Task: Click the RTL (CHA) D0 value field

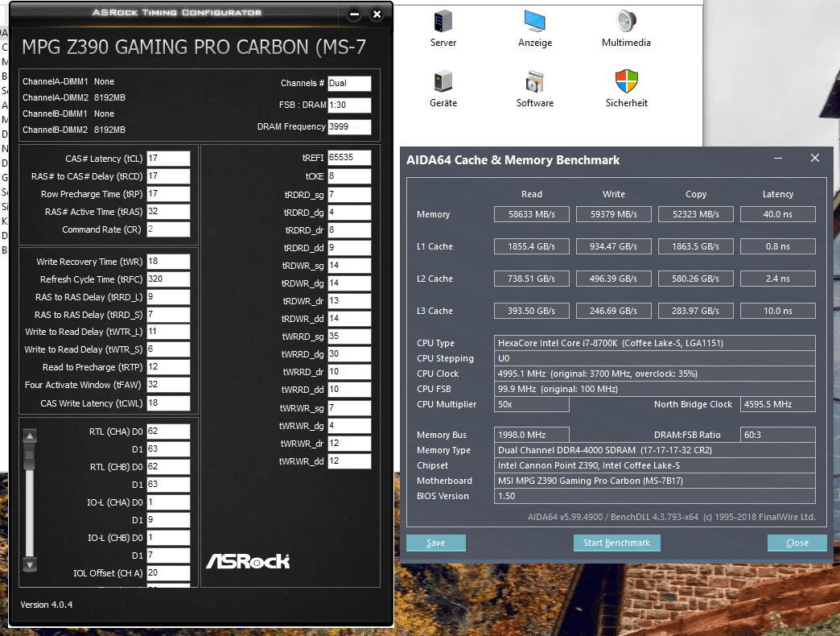Action: tap(168, 432)
